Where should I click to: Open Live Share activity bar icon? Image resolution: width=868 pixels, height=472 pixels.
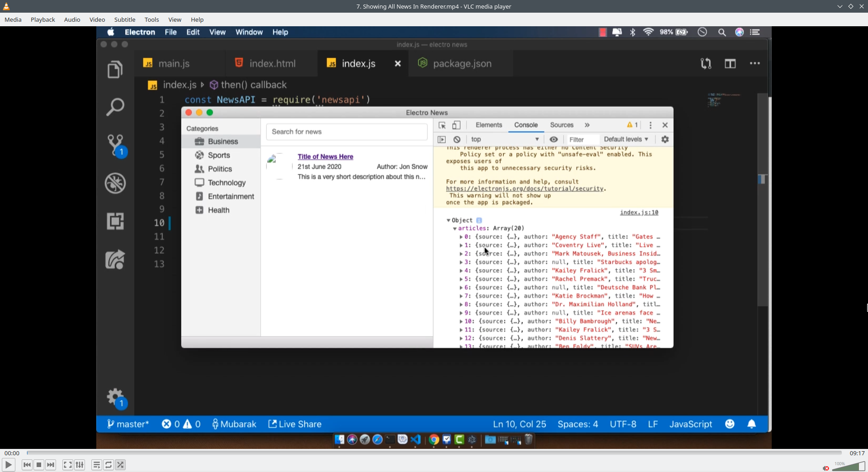(x=115, y=260)
